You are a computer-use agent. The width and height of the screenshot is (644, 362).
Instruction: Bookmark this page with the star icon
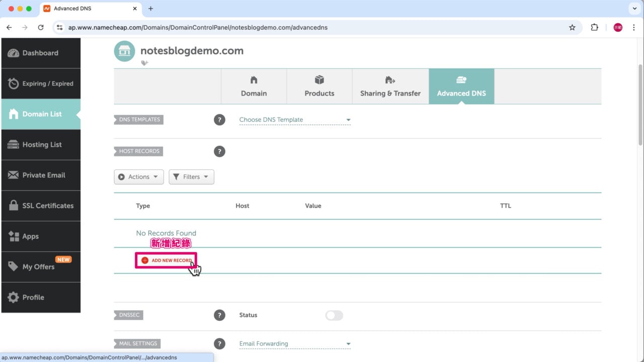(572, 28)
